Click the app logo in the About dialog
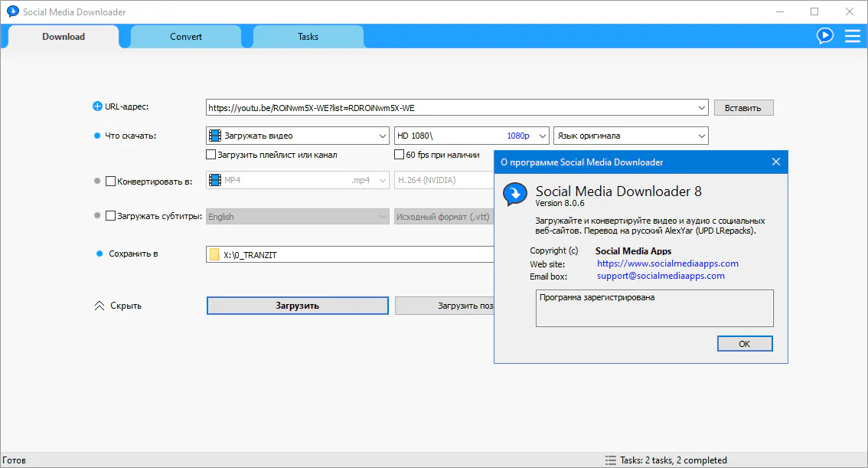This screenshot has height=468, width=868. point(514,195)
